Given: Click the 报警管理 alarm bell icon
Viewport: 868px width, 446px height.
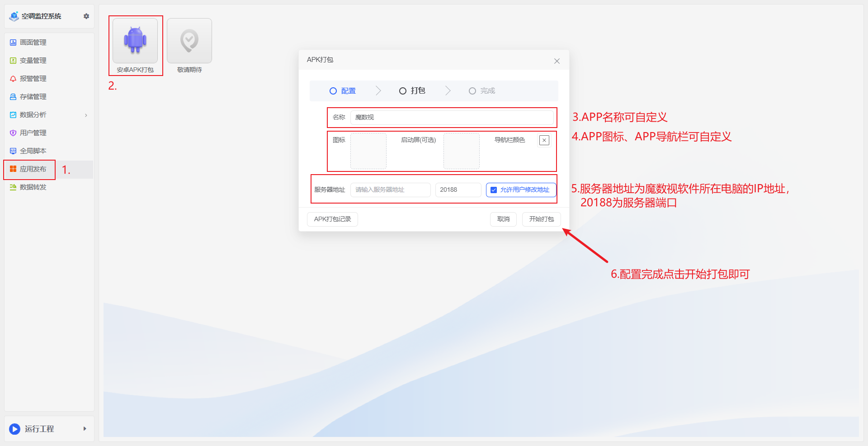Looking at the screenshot, I should [x=13, y=78].
